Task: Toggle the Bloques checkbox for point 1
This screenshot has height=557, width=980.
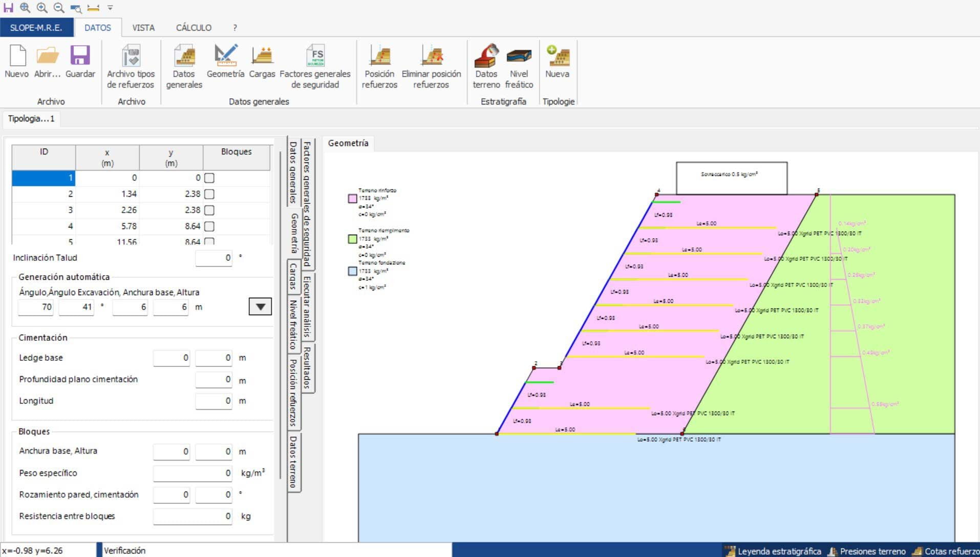Action: coord(208,178)
